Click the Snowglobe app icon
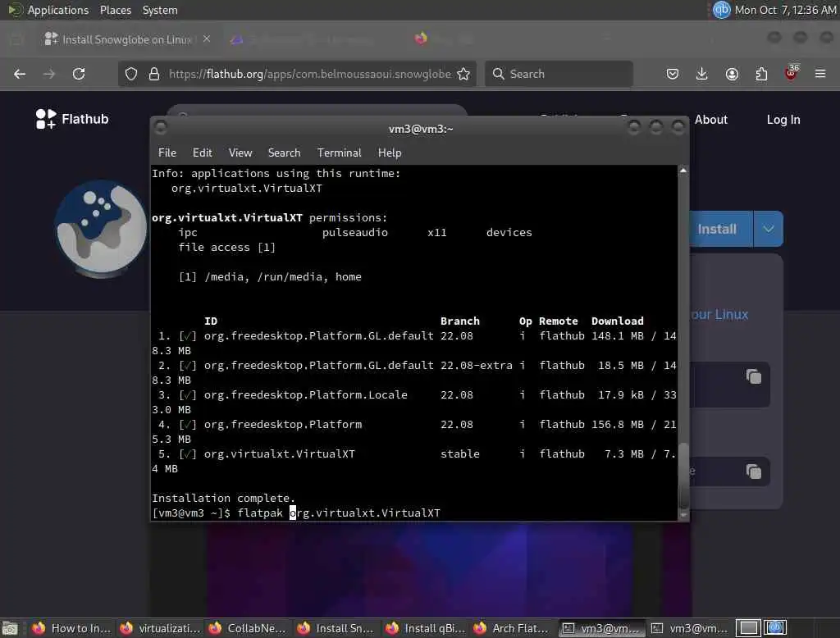 pos(101,229)
